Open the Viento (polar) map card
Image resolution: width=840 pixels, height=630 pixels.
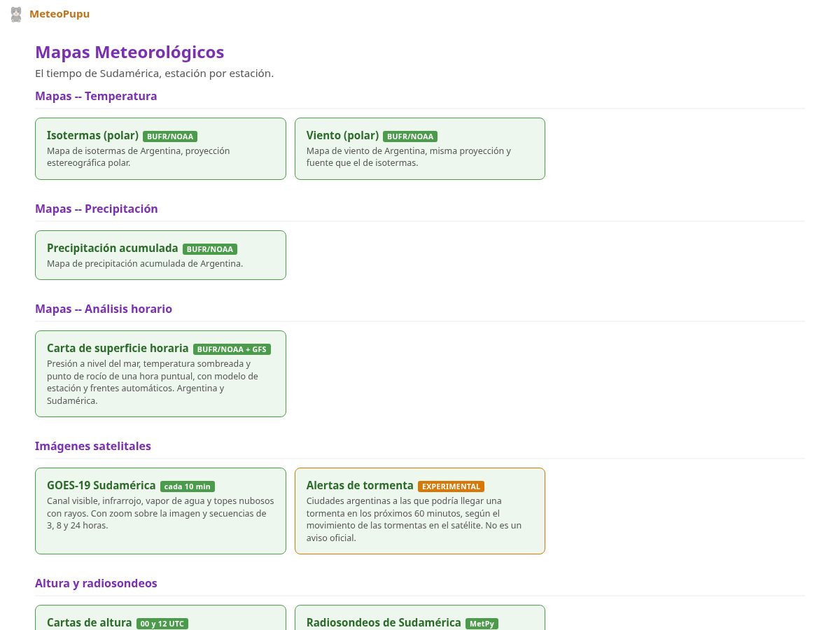pos(420,148)
